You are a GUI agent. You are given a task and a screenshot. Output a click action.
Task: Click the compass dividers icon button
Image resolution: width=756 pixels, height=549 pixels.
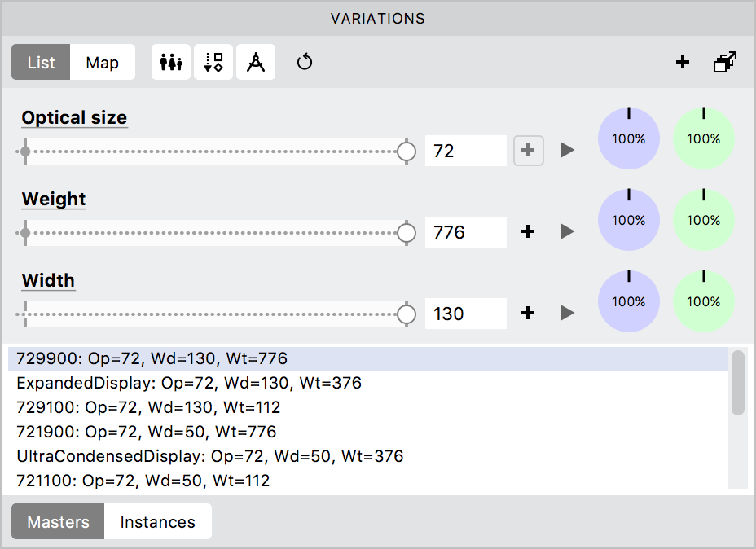click(256, 62)
